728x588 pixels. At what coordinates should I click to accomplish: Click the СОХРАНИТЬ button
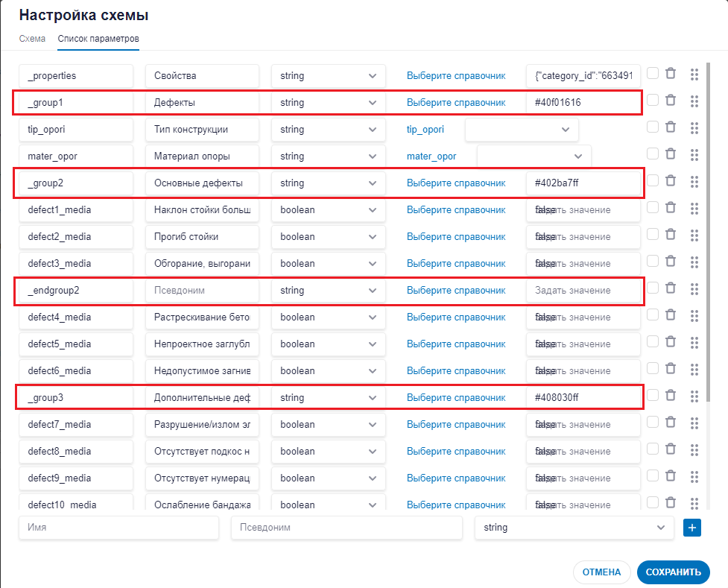coord(673,572)
